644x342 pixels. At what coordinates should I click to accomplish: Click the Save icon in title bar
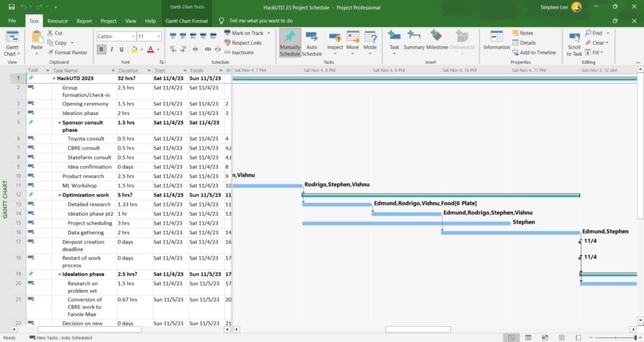[11, 7]
